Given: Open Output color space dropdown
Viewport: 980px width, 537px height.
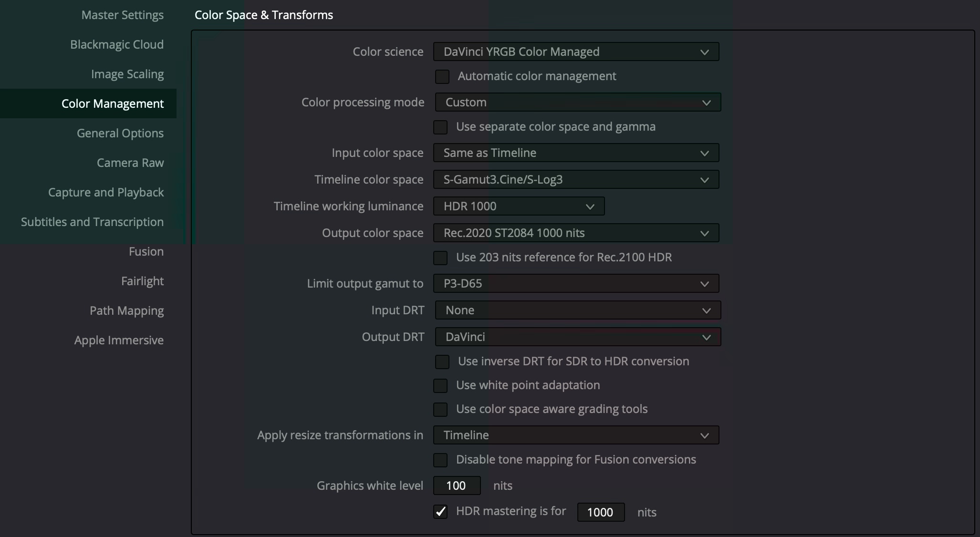Looking at the screenshot, I should 575,233.
